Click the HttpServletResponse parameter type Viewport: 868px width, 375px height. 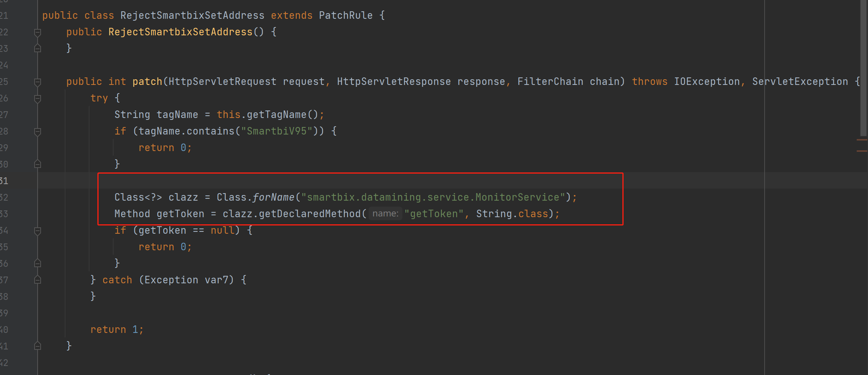coord(394,82)
